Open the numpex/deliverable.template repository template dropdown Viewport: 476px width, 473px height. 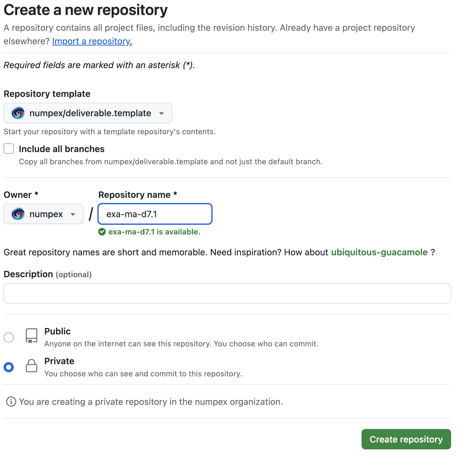coord(88,113)
